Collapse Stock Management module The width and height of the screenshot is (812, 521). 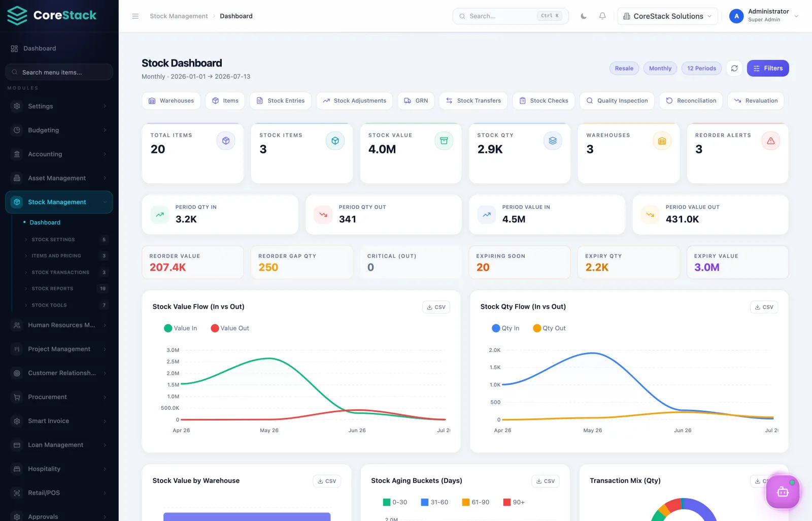pos(59,202)
